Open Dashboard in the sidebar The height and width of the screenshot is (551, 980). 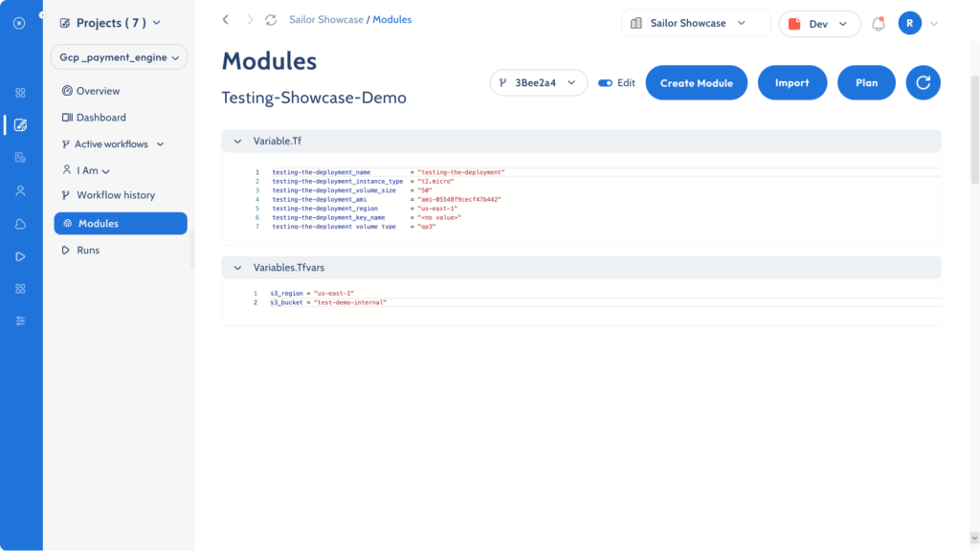click(94, 118)
